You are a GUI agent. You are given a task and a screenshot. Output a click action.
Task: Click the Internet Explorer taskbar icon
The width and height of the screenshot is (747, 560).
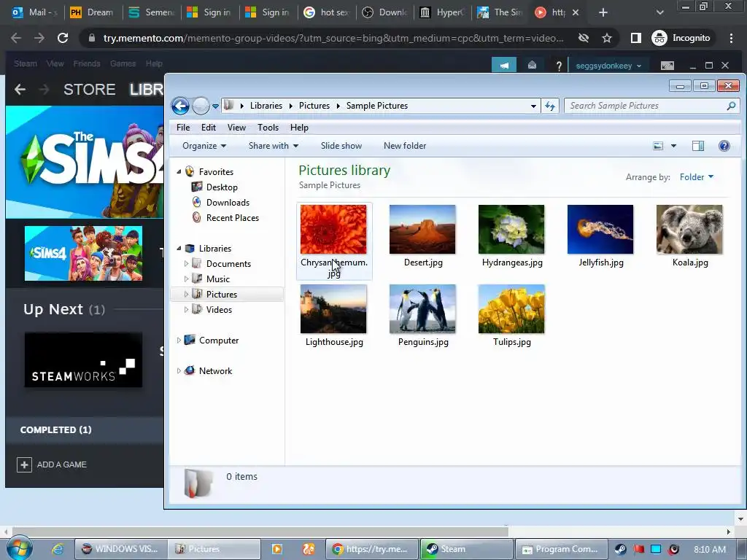[58, 549]
